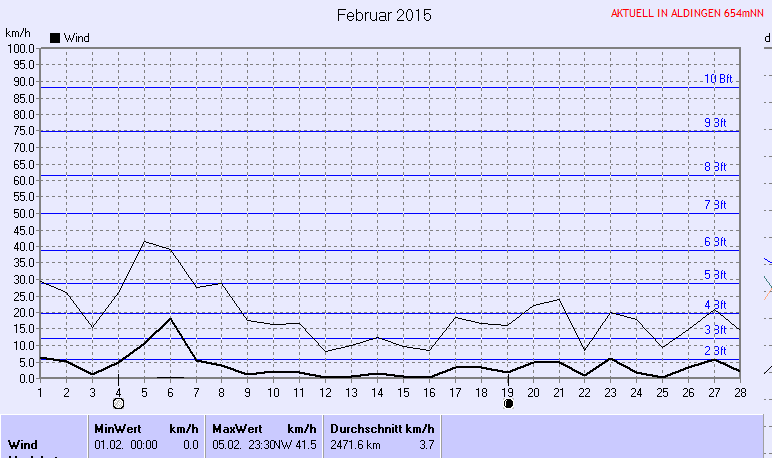Screen dimensions: 772x458
Task: Click the 2471.6 km total value
Action: (355, 444)
